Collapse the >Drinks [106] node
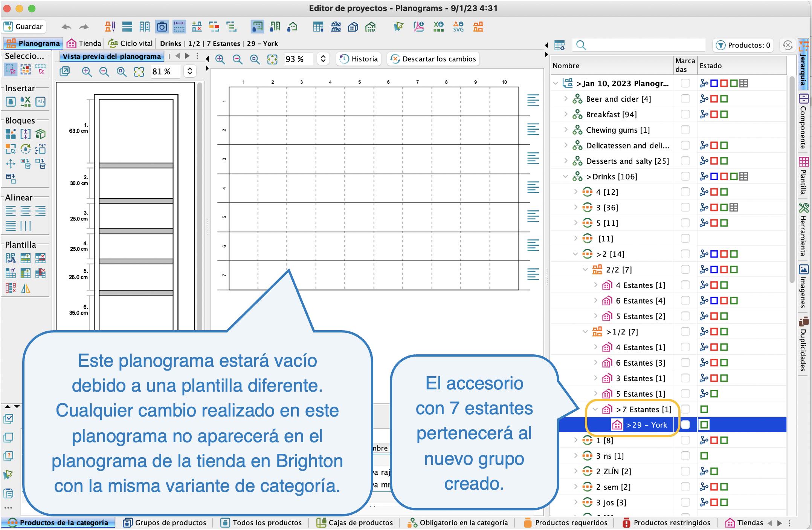 tap(565, 176)
